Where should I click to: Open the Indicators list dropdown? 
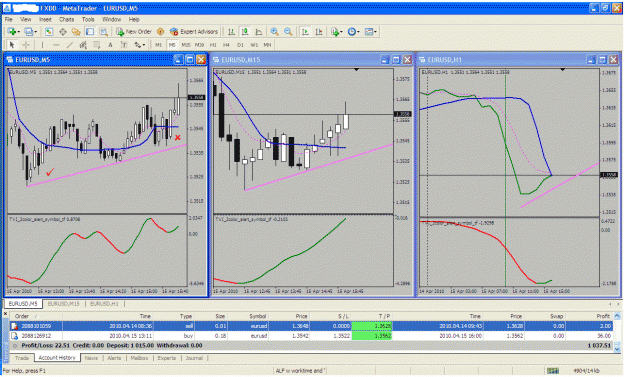pyautogui.click(x=336, y=31)
